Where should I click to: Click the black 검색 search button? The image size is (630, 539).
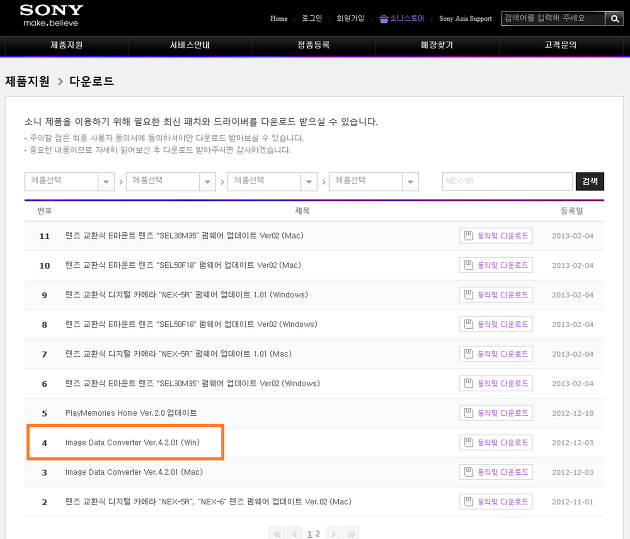[x=590, y=182]
